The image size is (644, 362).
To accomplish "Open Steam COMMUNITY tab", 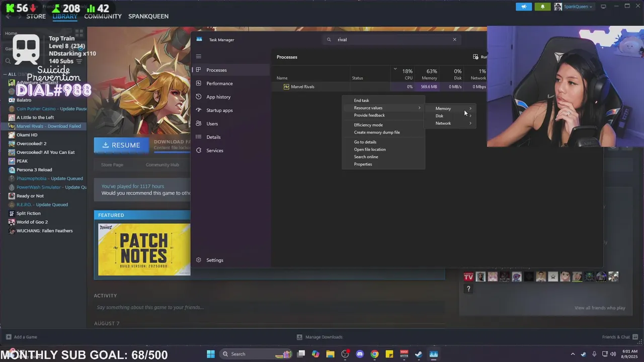I will 103,16.
